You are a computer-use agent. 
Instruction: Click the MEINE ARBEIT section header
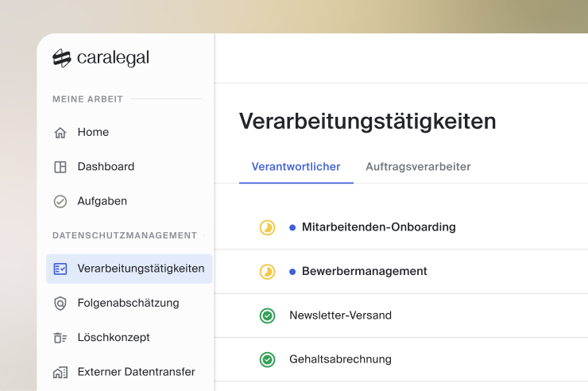(87, 99)
